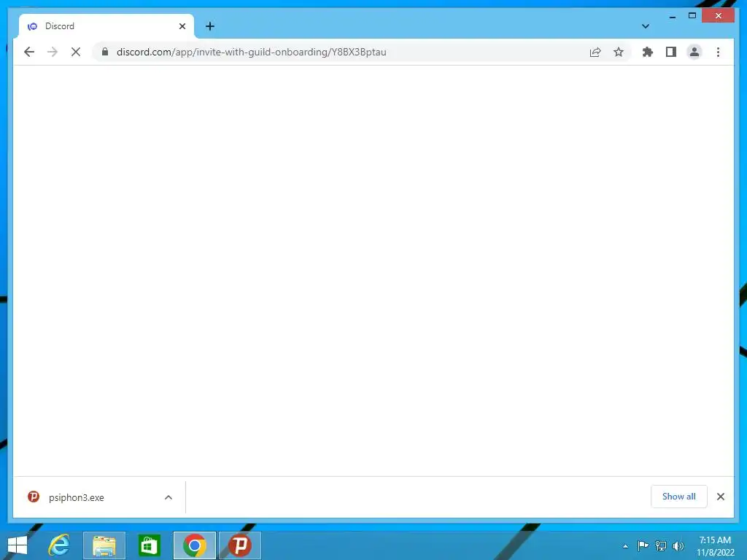Launch Internet Explorer from taskbar

coord(59,545)
